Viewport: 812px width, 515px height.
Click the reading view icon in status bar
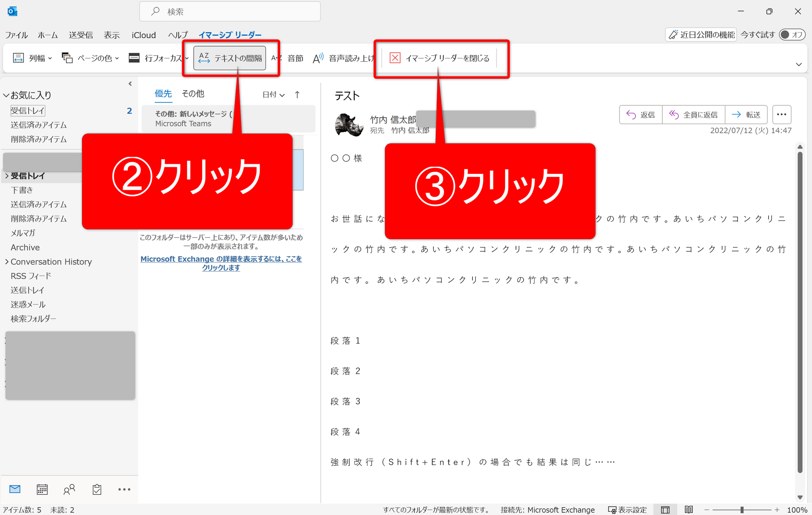(689, 509)
